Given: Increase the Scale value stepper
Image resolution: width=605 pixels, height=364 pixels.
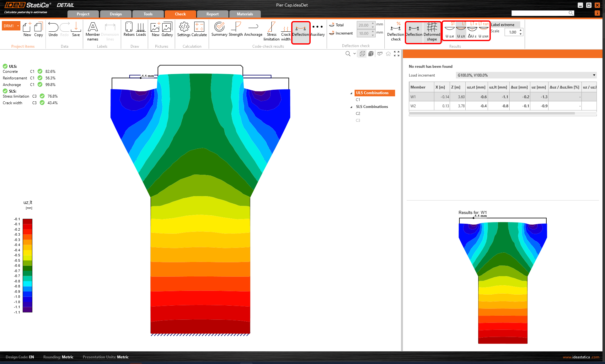Looking at the screenshot, I should [521, 30].
